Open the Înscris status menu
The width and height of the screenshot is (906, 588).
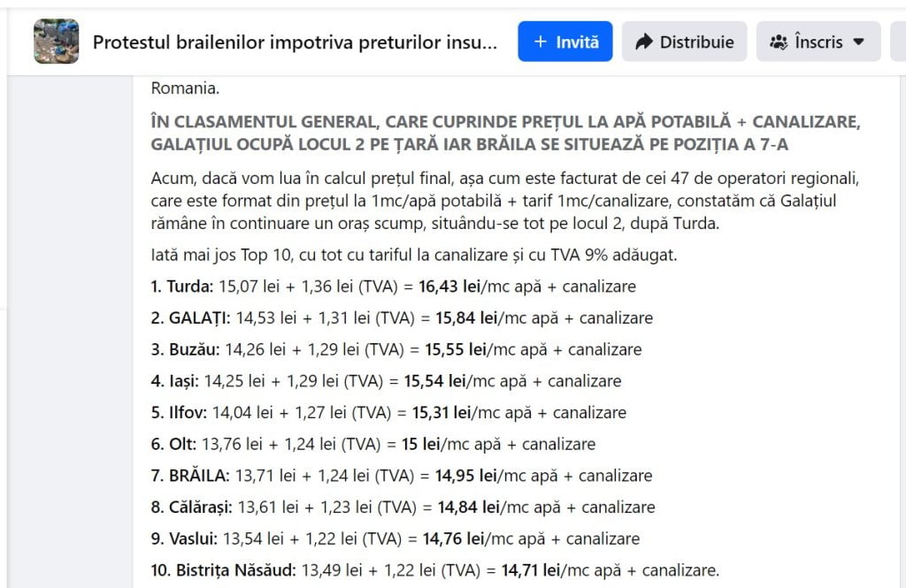(818, 42)
